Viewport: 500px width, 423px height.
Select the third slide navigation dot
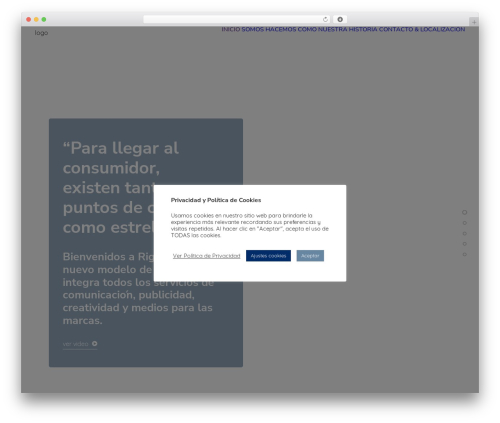click(465, 233)
